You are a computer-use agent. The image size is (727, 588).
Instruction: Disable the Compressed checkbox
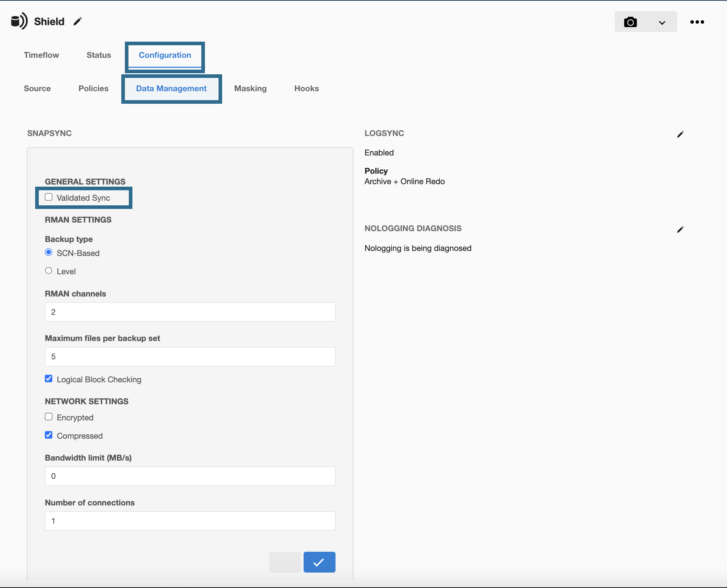pyautogui.click(x=49, y=435)
